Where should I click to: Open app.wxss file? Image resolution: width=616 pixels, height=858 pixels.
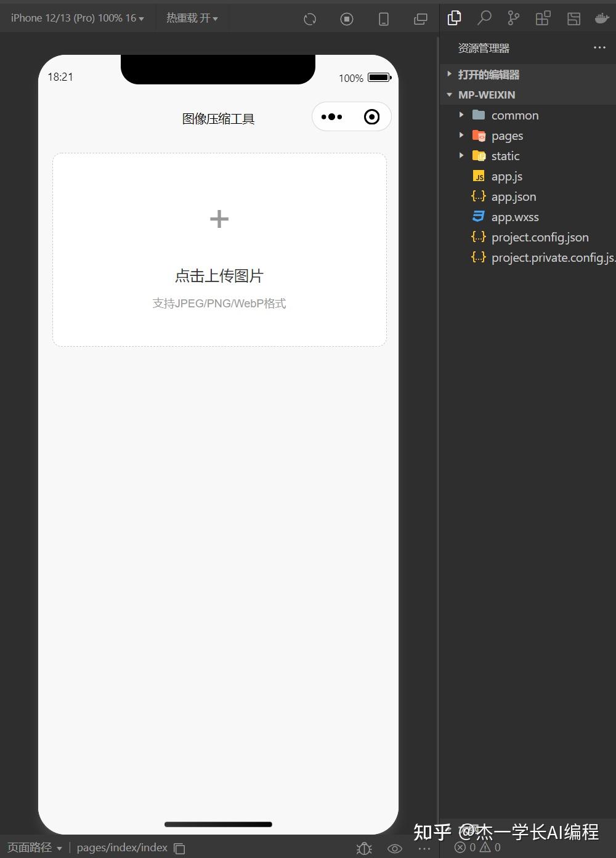[528, 217]
